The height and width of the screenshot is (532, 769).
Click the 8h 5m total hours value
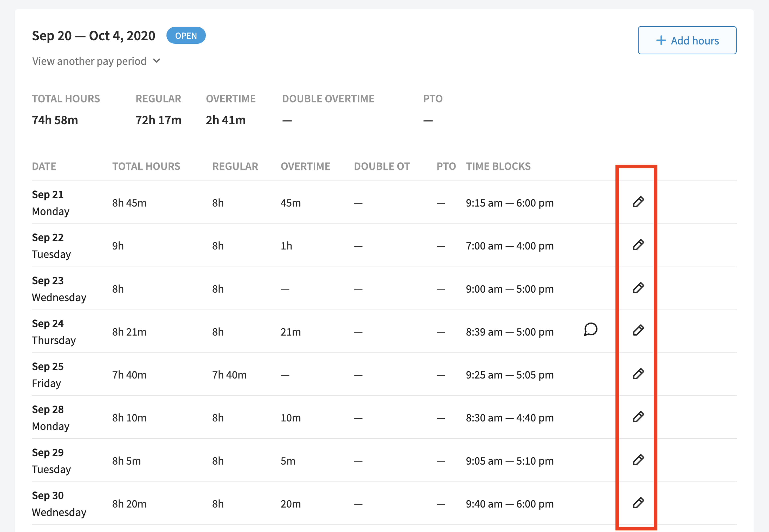[x=126, y=461]
